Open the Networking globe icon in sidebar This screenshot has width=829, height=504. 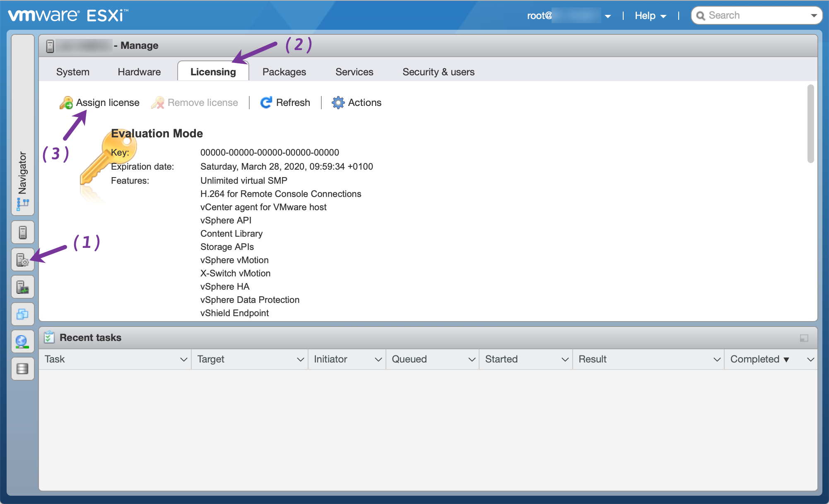tap(22, 341)
